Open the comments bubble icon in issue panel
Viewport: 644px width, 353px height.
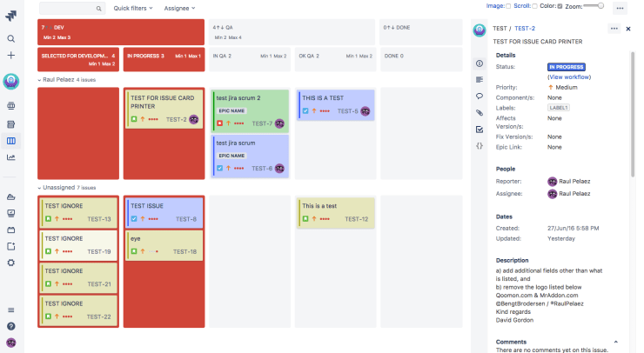coord(480,97)
